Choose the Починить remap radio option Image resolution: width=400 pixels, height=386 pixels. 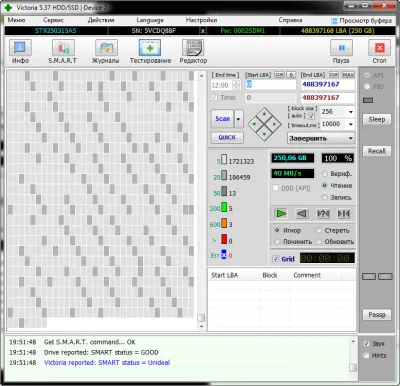coord(277,241)
